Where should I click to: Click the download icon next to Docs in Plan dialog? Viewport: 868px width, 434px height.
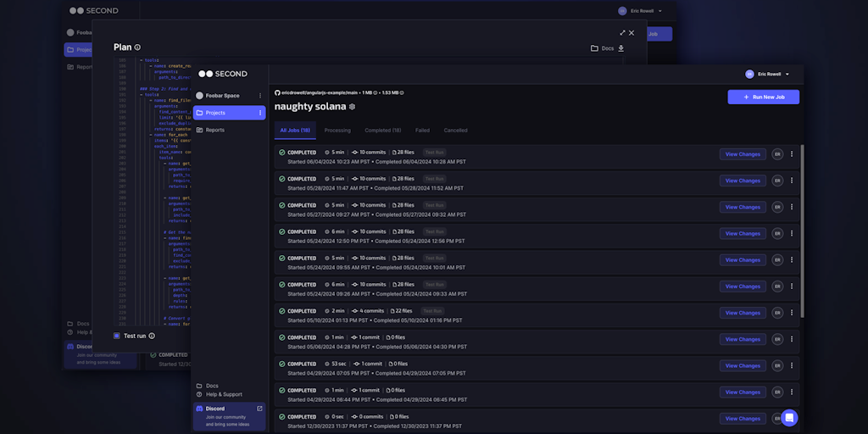tap(621, 48)
